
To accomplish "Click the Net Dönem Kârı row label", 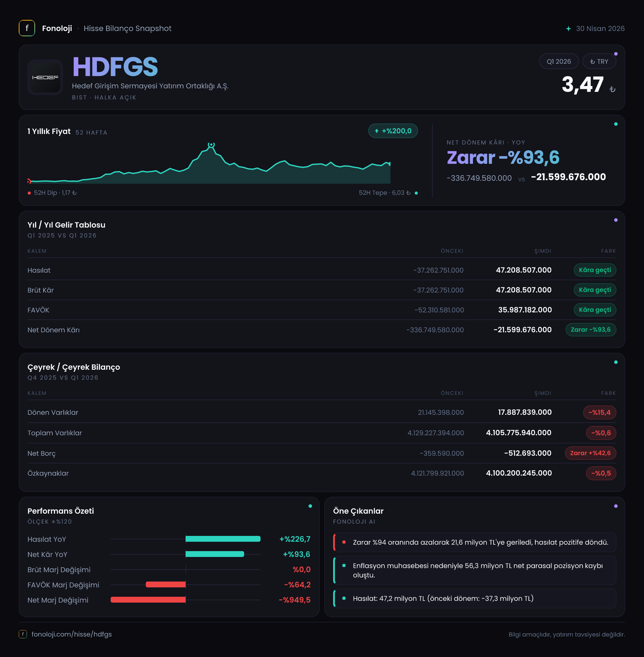I will (x=54, y=330).
